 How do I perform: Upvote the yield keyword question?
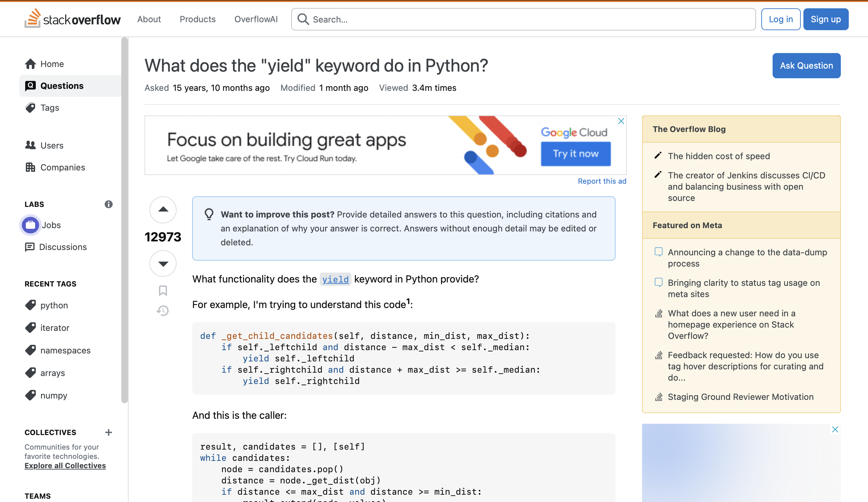(163, 210)
